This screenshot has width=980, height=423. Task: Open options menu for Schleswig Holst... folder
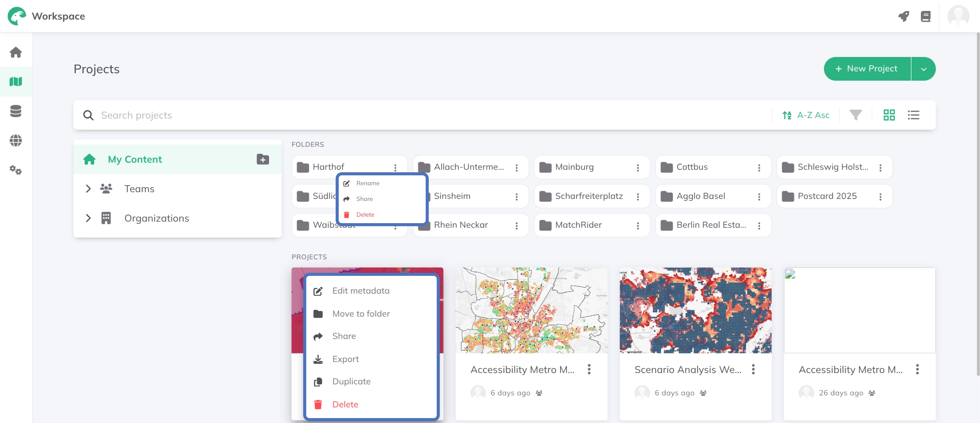click(880, 168)
